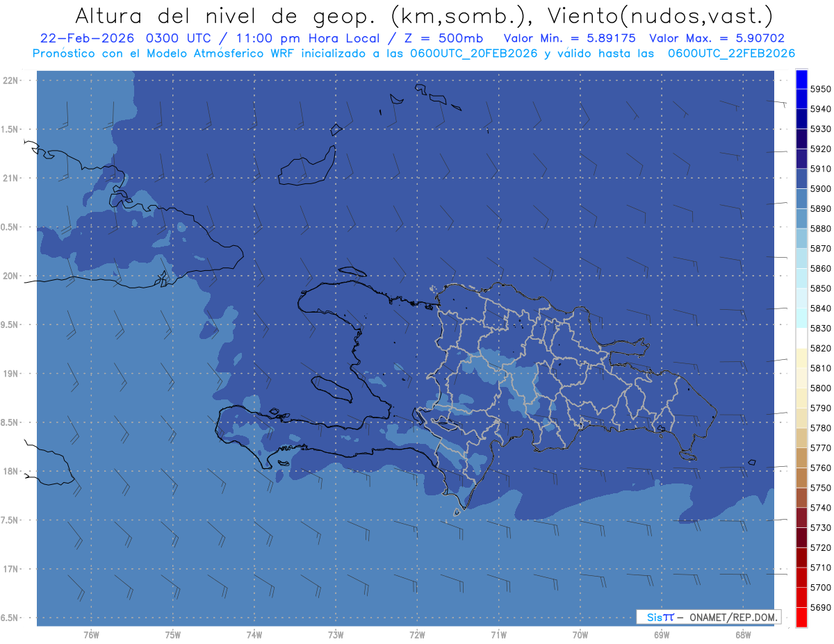Viewport: 834px width, 644px height.
Task: Click the '18N' latitude label
Action: point(10,471)
